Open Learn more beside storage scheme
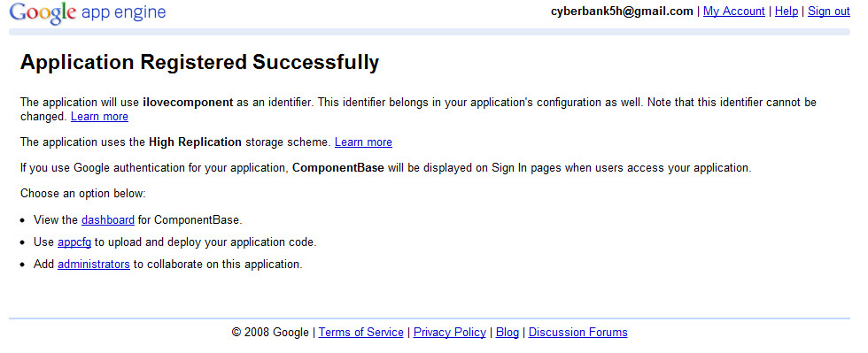The height and width of the screenshot is (353, 868). (363, 142)
